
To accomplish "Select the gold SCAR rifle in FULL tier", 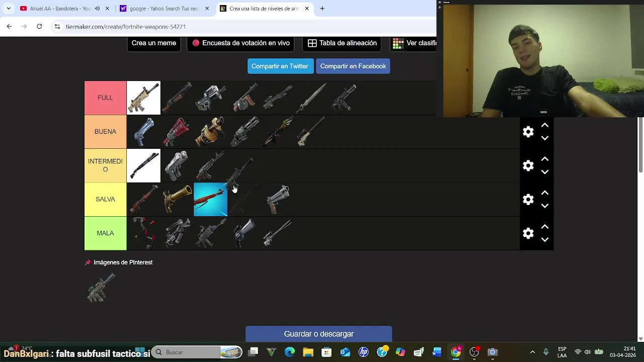I will [143, 98].
